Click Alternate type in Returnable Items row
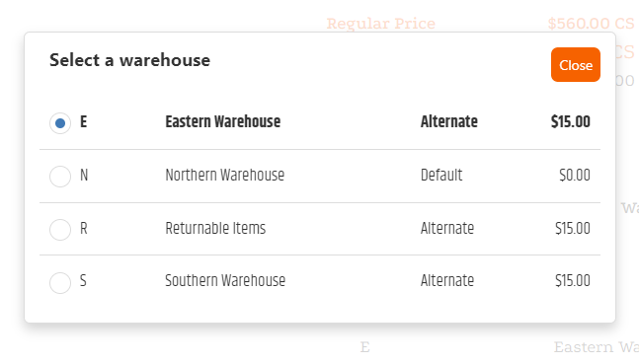 point(447,228)
